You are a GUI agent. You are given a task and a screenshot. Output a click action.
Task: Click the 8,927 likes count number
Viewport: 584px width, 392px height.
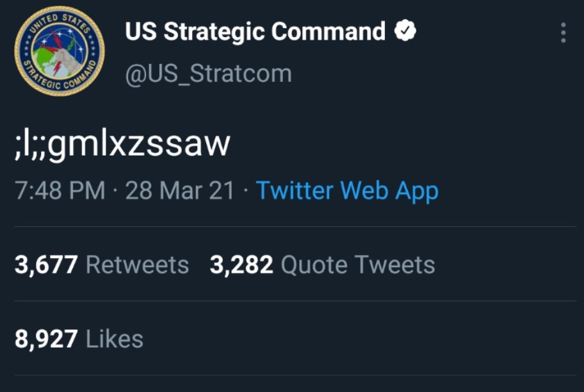[46, 339]
